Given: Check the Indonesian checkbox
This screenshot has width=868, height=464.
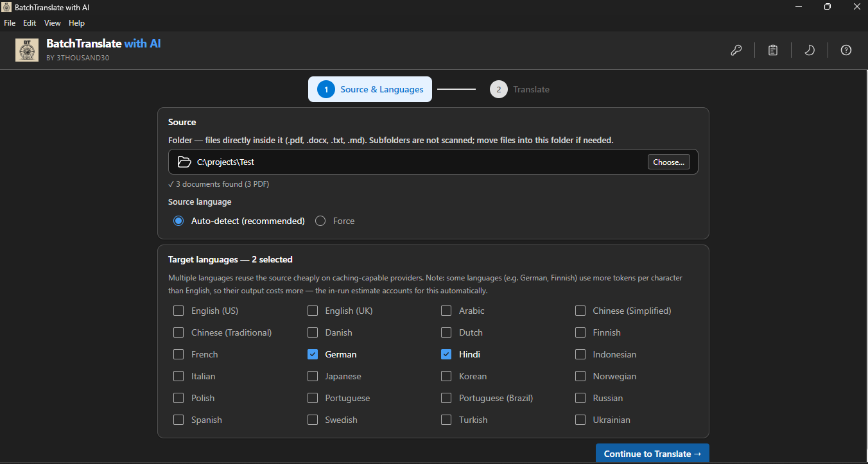Looking at the screenshot, I should coord(580,354).
